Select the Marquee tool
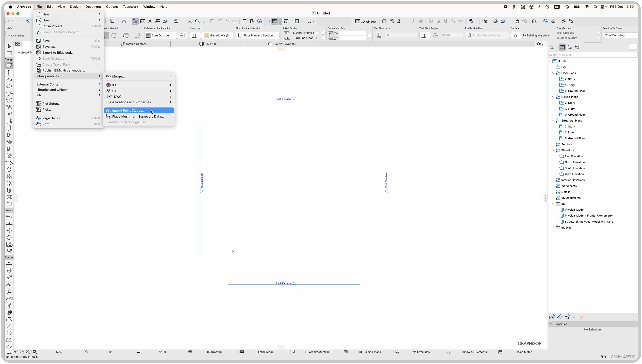 [9, 53]
